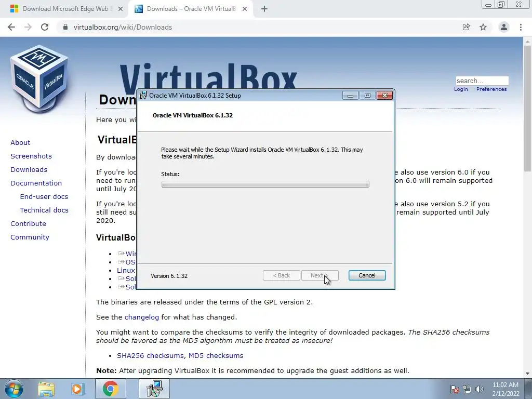Open the MD5 checksums link
Screen dimensions: 532x399
tap(216, 355)
